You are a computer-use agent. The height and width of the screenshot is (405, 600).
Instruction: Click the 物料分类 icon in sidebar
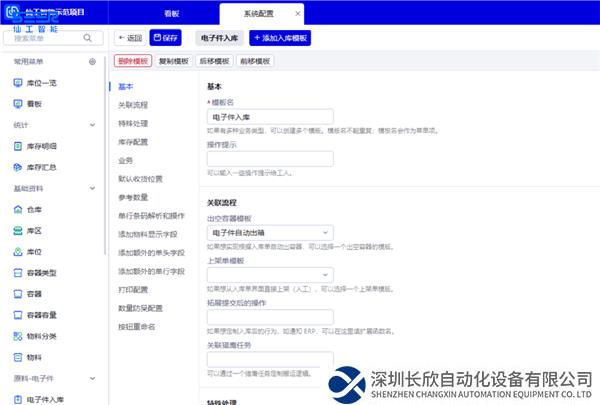(x=18, y=336)
